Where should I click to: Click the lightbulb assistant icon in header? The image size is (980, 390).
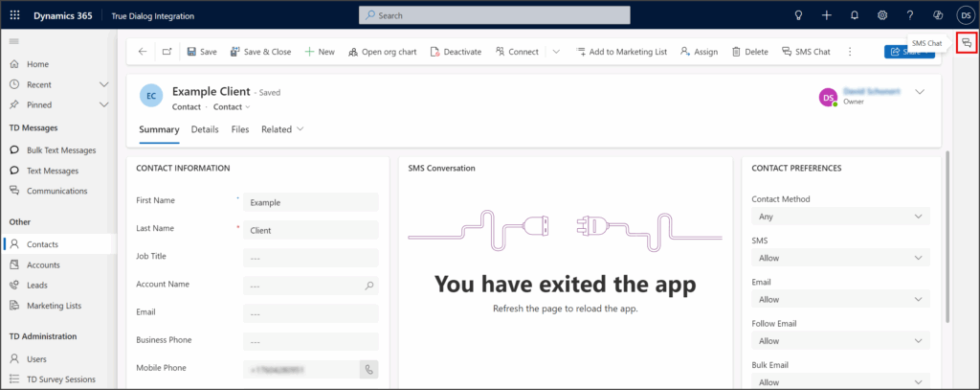tap(798, 15)
